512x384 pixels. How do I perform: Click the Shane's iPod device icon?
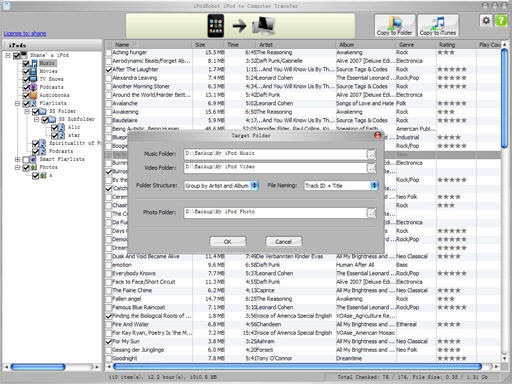[24, 55]
